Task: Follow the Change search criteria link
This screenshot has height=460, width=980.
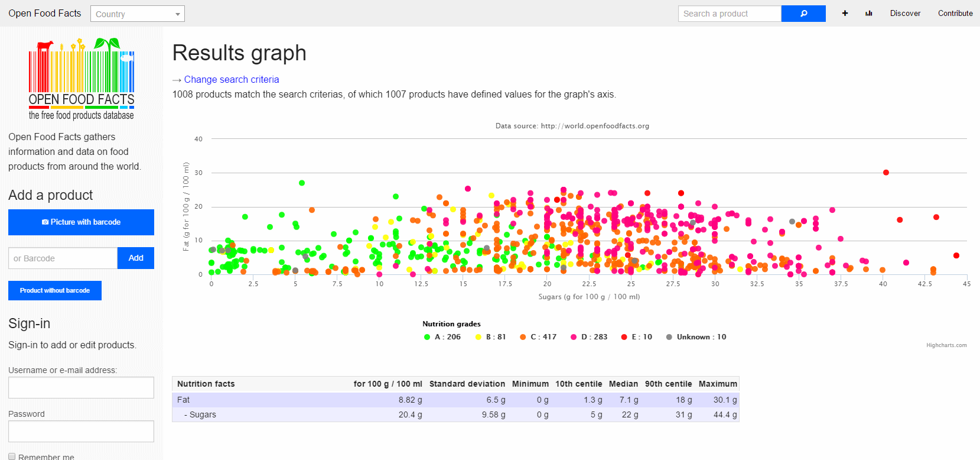Action: 231,79
